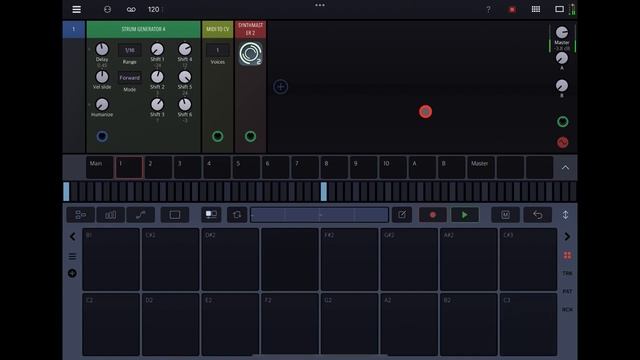Image resolution: width=640 pixels, height=360 pixels.
Task: Click the Synthmaster module header
Action: [251, 29]
